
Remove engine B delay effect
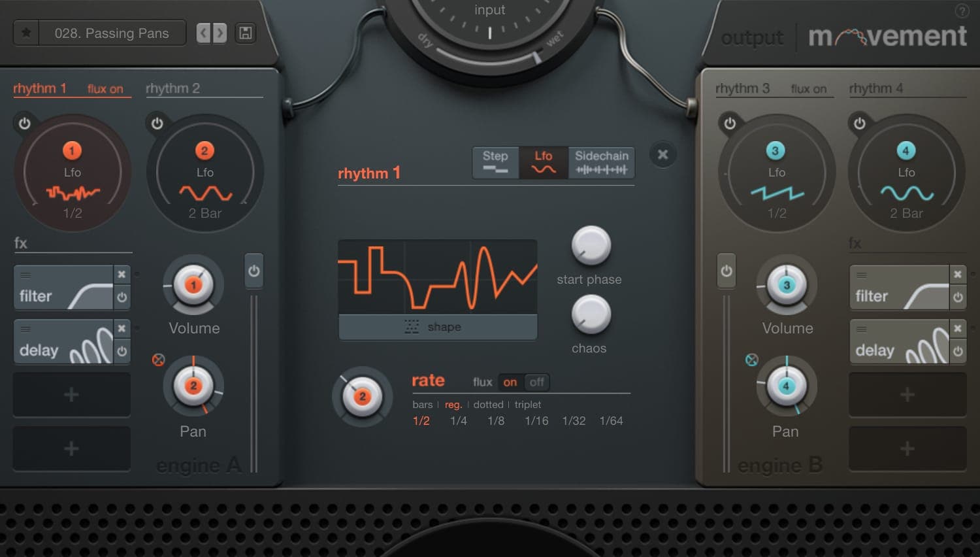click(957, 329)
